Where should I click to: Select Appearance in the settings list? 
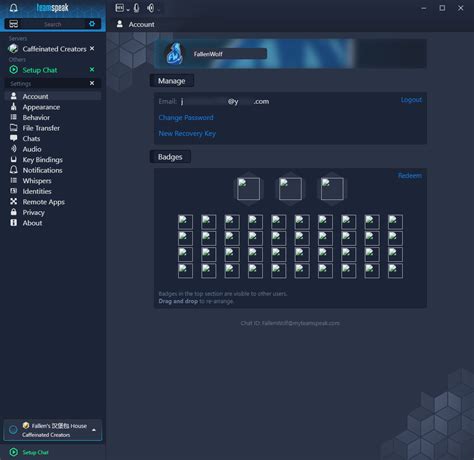(x=41, y=107)
